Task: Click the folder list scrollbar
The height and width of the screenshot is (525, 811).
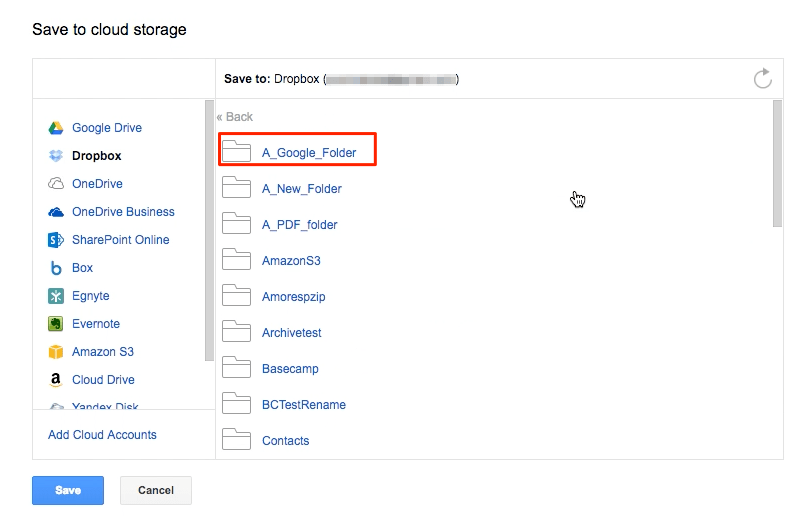Action: click(777, 163)
